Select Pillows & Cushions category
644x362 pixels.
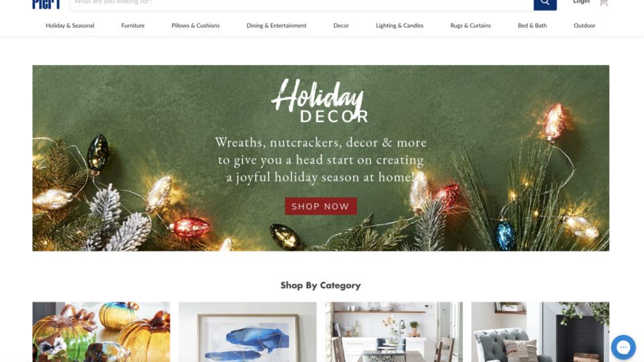[x=195, y=25]
